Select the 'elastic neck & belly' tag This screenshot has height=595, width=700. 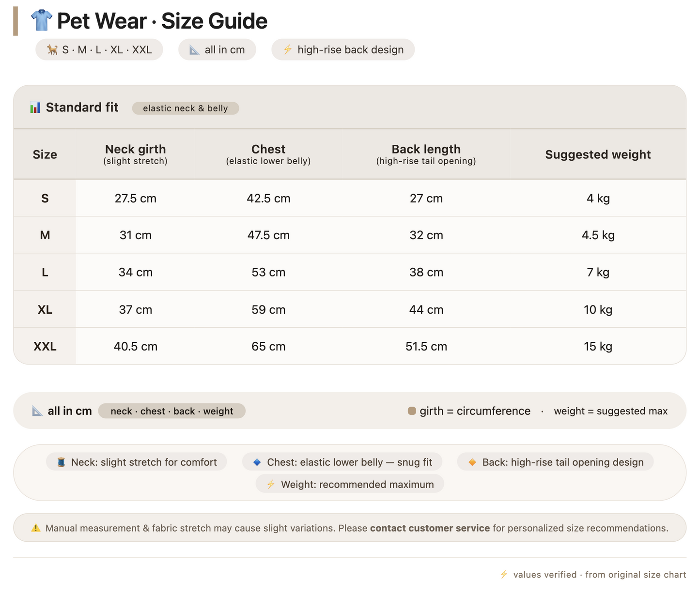point(186,108)
